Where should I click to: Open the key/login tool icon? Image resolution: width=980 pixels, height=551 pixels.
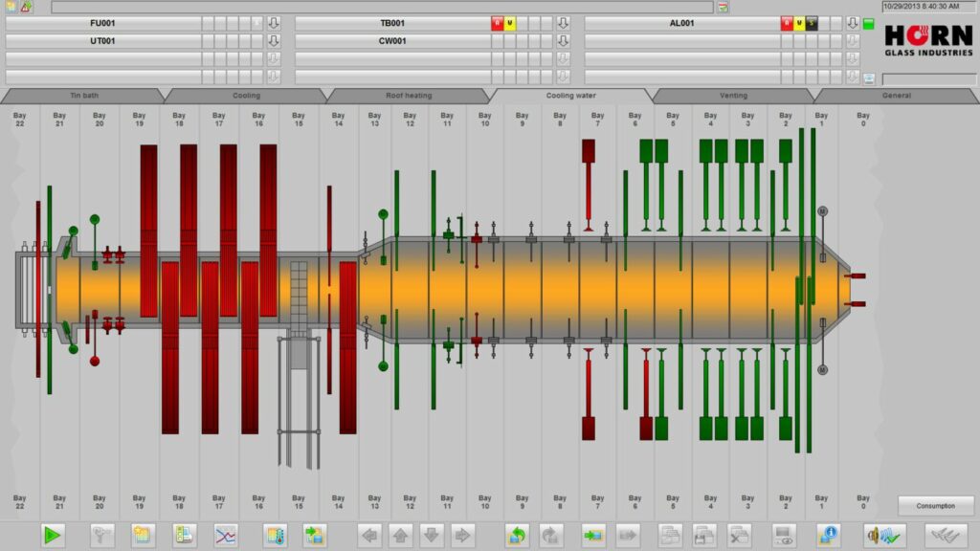pos(102,536)
